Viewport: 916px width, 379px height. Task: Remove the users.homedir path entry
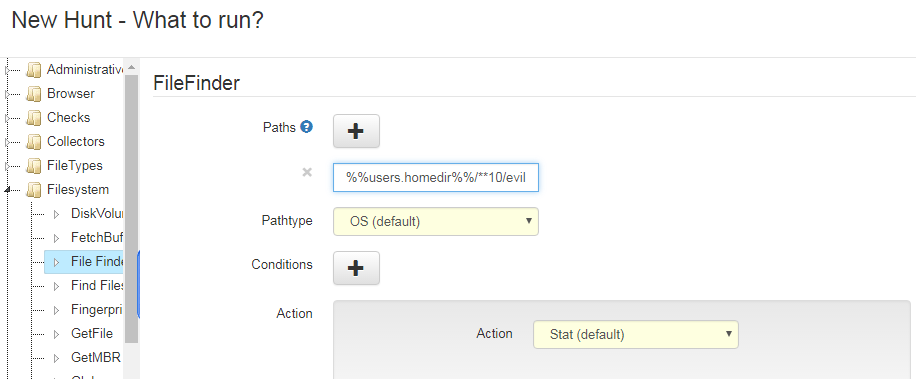click(307, 172)
